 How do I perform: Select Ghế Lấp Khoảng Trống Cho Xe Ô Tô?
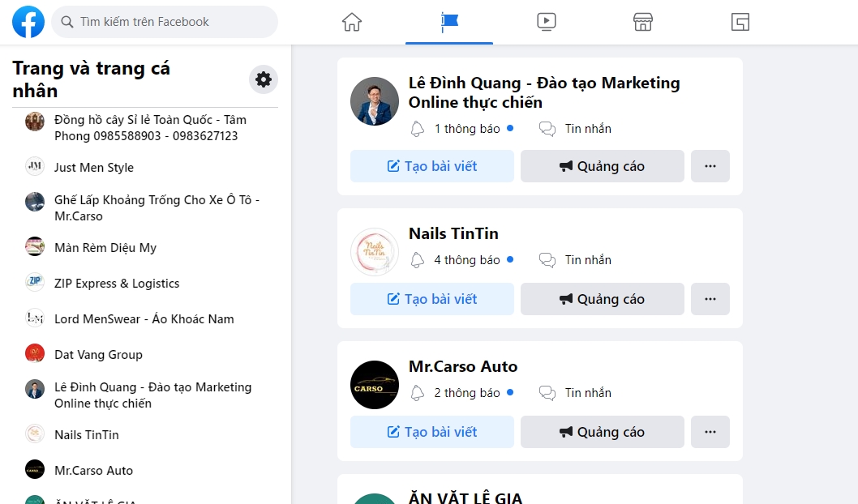tap(157, 207)
